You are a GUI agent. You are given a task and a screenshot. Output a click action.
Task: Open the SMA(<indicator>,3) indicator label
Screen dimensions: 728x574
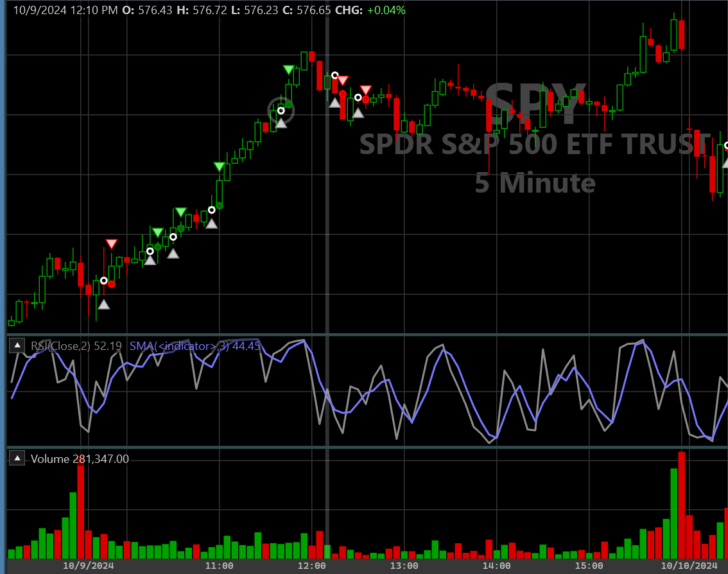(194, 346)
